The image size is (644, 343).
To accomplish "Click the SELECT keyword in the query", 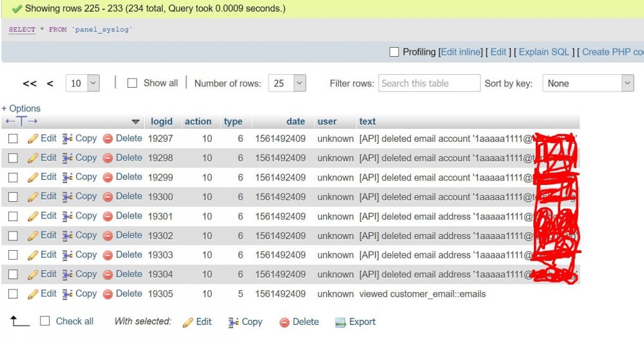I will (x=22, y=30).
